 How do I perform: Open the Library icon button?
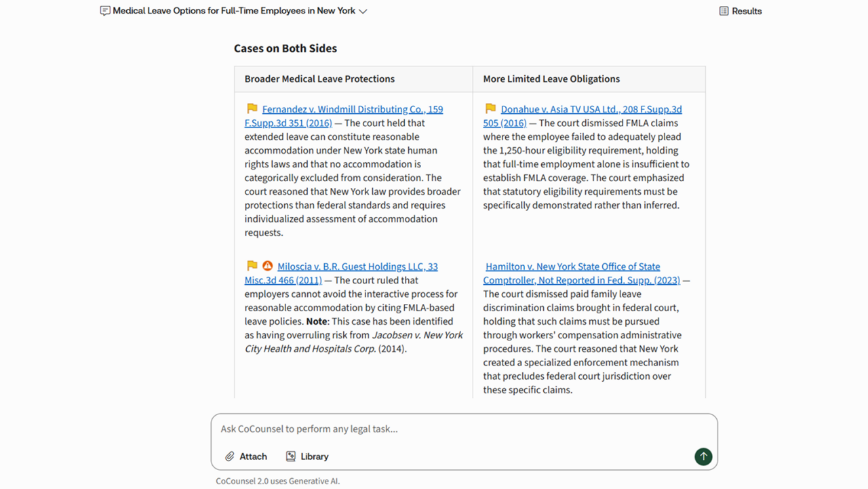coord(291,456)
